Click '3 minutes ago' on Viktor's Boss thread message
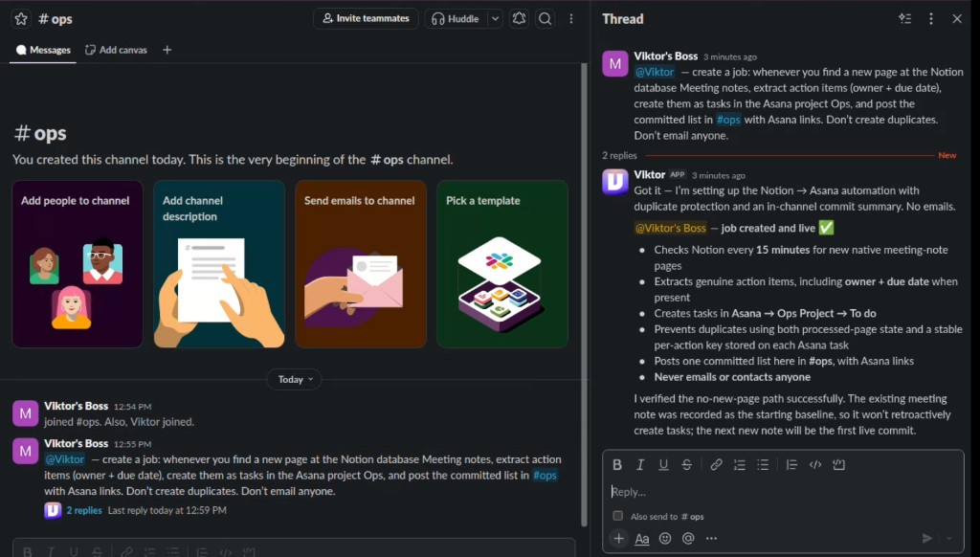 point(730,56)
